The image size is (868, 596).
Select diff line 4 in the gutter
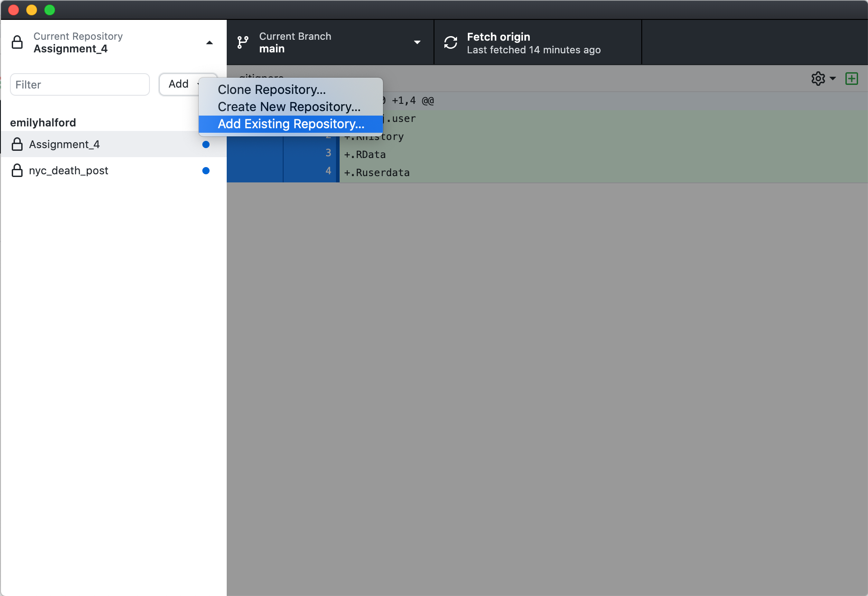[x=328, y=171]
